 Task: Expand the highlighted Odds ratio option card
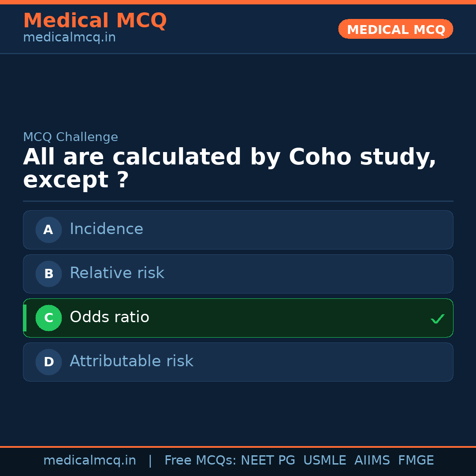click(238, 318)
